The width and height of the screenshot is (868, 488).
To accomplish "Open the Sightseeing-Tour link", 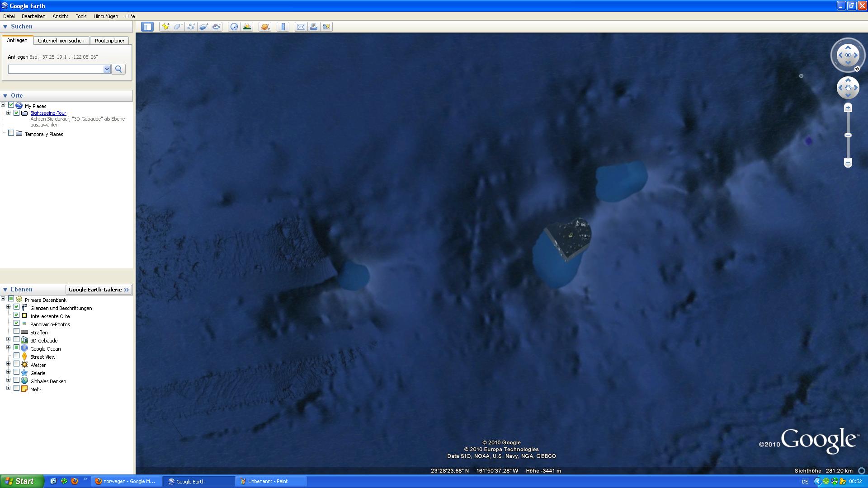I will pos(48,113).
